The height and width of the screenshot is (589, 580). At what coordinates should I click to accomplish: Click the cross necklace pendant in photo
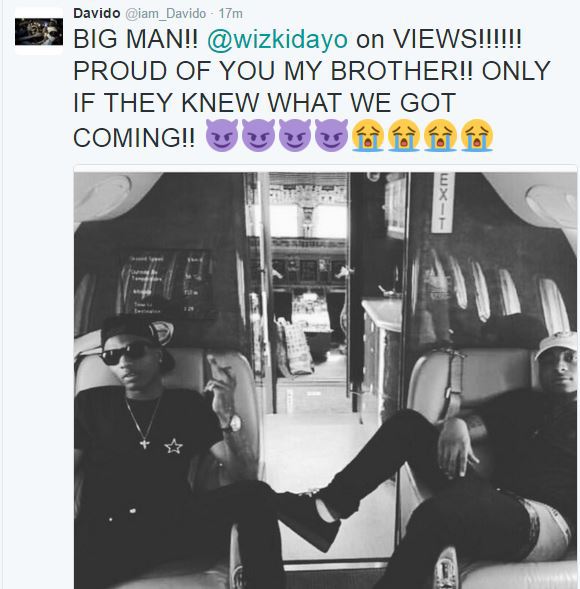(x=145, y=444)
